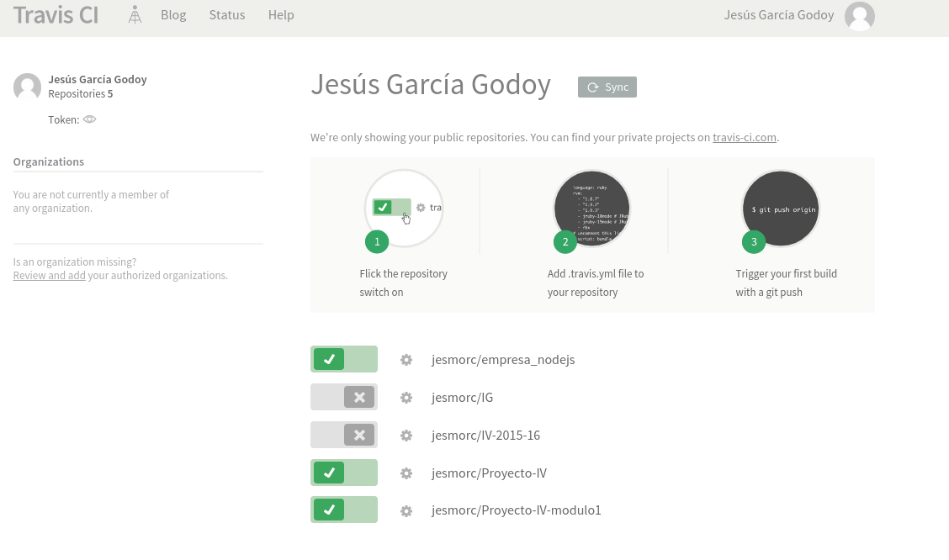Open the Help menu item

click(281, 15)
